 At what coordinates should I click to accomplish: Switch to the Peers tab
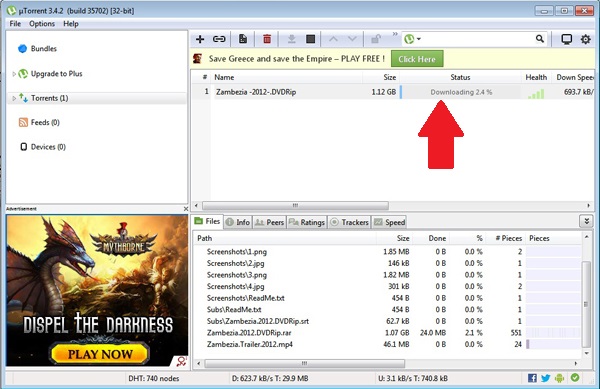(269, 222)
